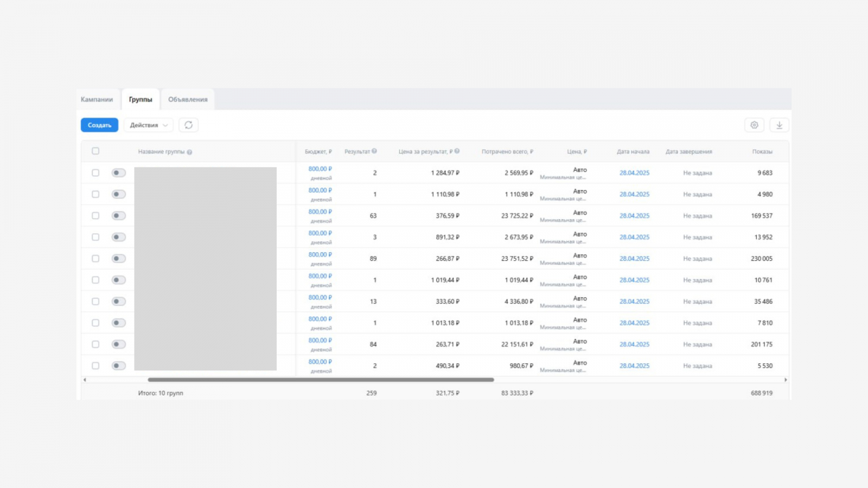Click the Показы column header
868x488 pixels.
click(x=762, y=152)
